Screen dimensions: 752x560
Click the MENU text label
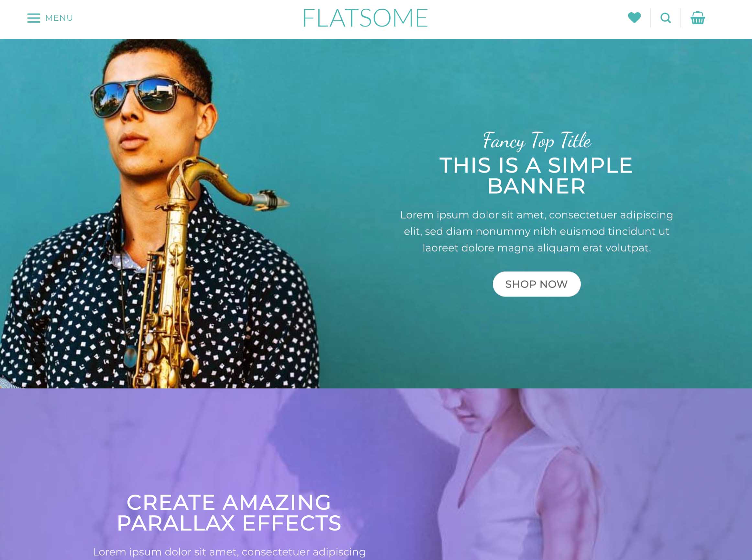click(x=59, y=18)
